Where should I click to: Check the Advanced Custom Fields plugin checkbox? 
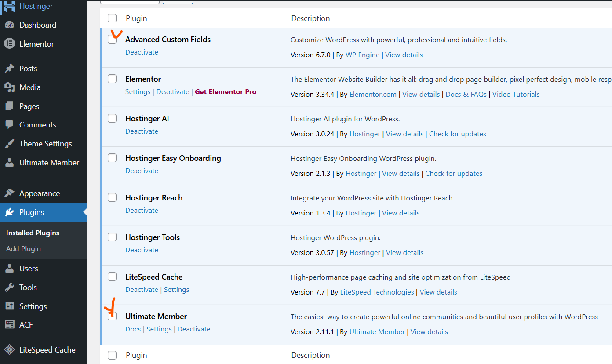[x=112, y=39]
